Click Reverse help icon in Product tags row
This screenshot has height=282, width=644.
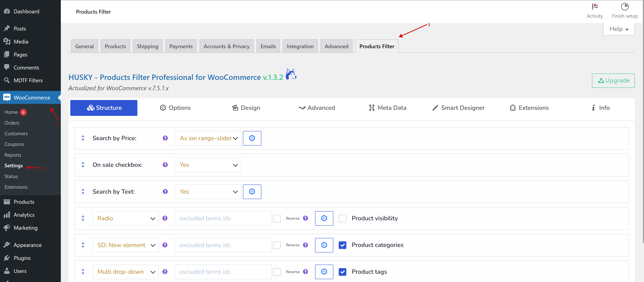point(305,272)
